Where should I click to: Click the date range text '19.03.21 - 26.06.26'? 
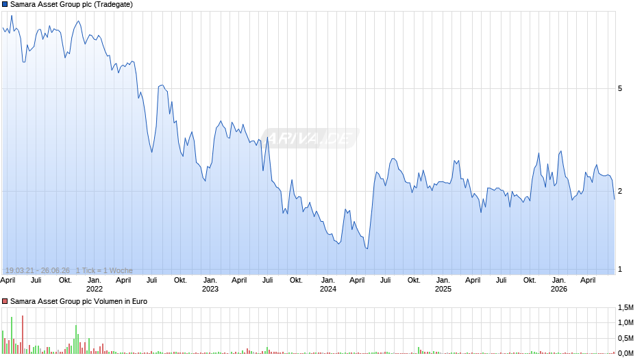pos(38,270)
